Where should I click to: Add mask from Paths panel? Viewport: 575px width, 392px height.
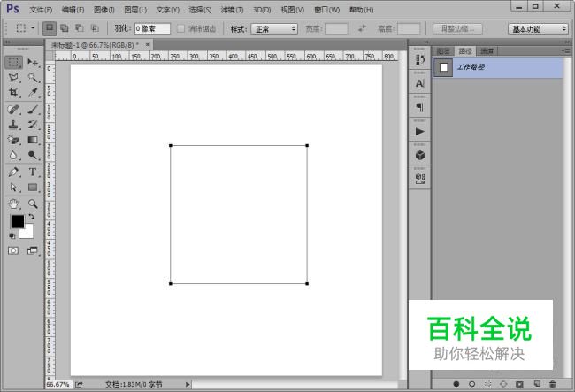(519, 384)
